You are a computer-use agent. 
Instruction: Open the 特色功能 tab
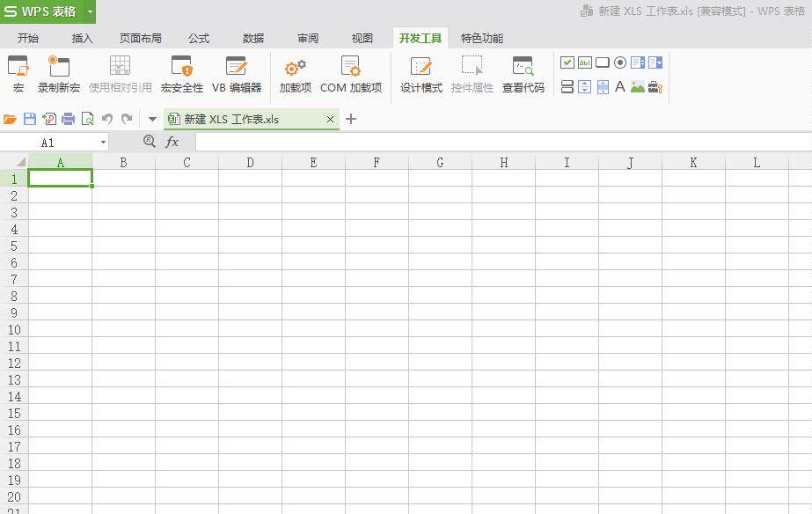click(x=481, y=39)
